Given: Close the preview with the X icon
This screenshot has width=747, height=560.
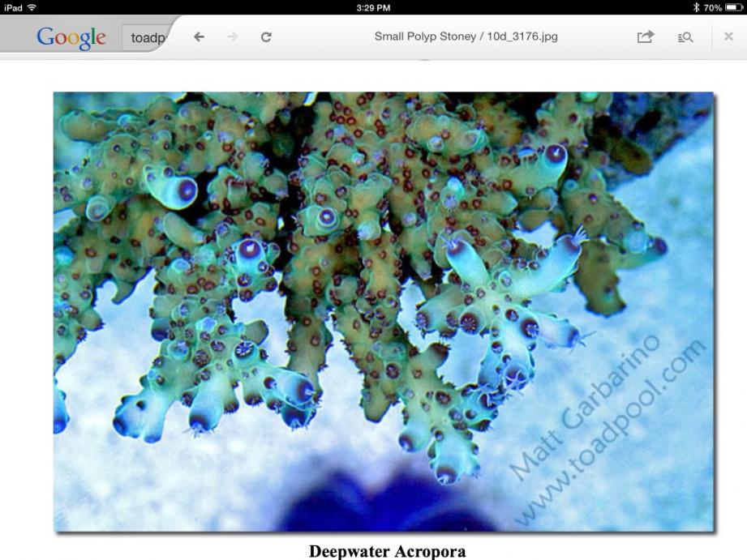Looking at the screenshot, I should (728, 36).
